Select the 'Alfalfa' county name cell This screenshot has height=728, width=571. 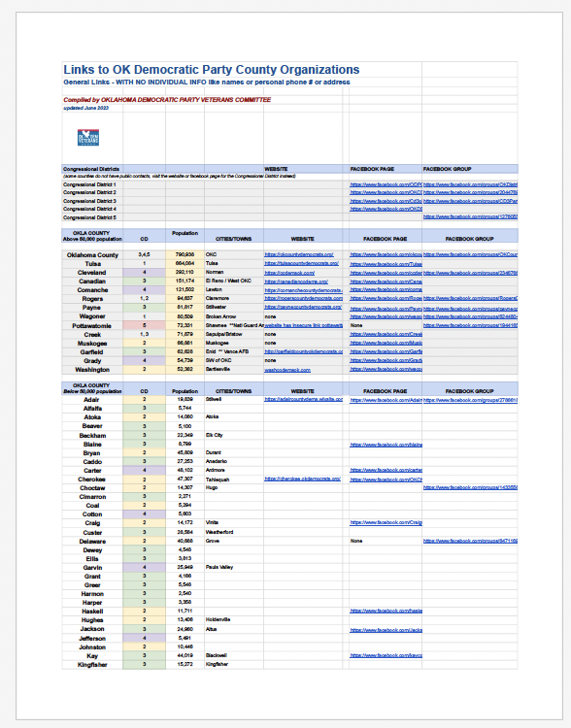coord(92,409)
